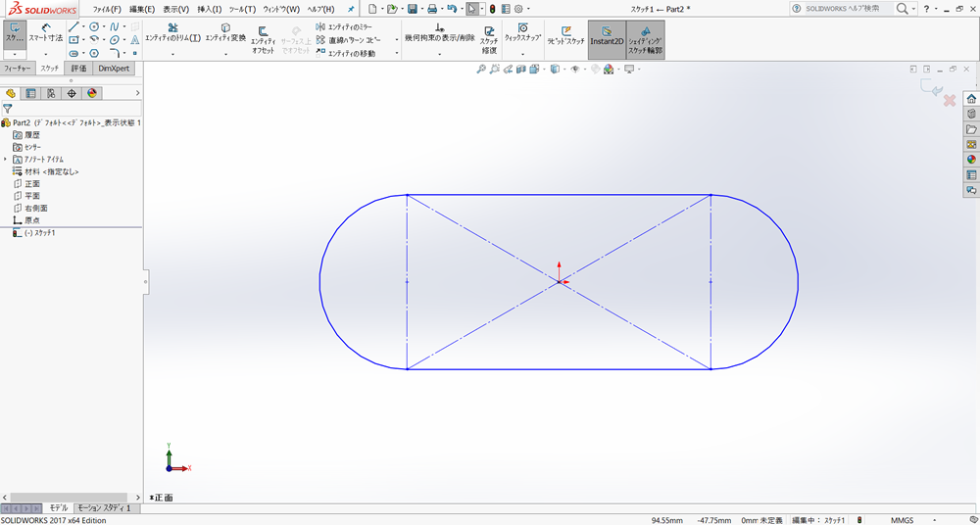Switch to the フィーチャー tab

(18, 69)
